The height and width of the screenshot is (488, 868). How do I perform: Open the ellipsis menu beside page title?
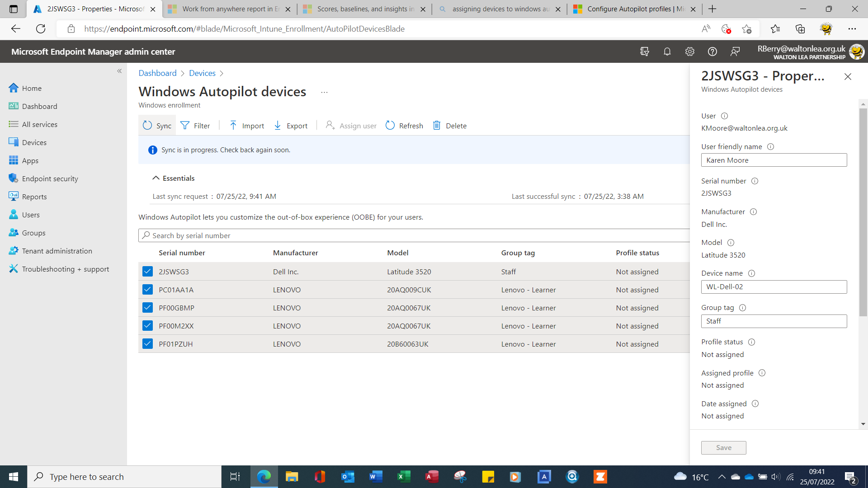(324, 92)
